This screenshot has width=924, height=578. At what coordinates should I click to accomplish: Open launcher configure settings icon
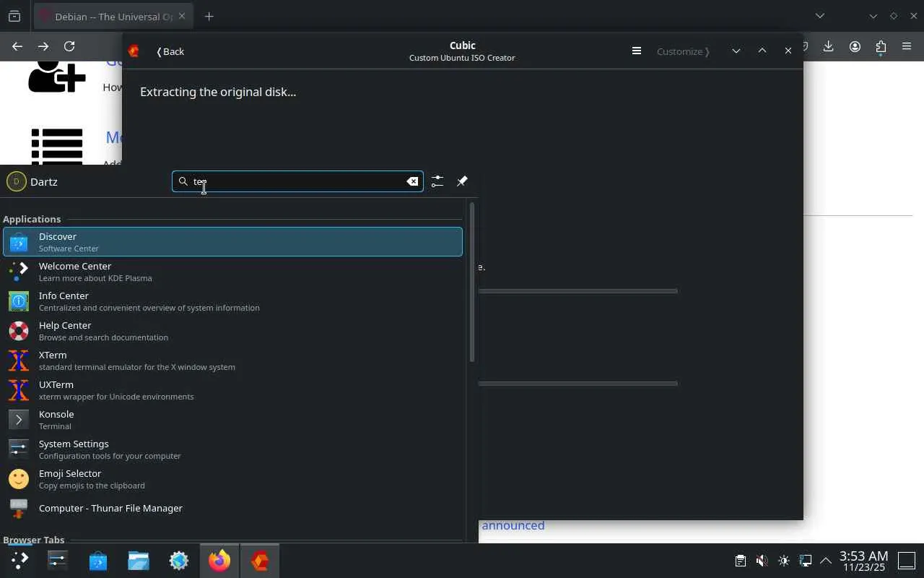pyautogui.click(x=437, y=181)
